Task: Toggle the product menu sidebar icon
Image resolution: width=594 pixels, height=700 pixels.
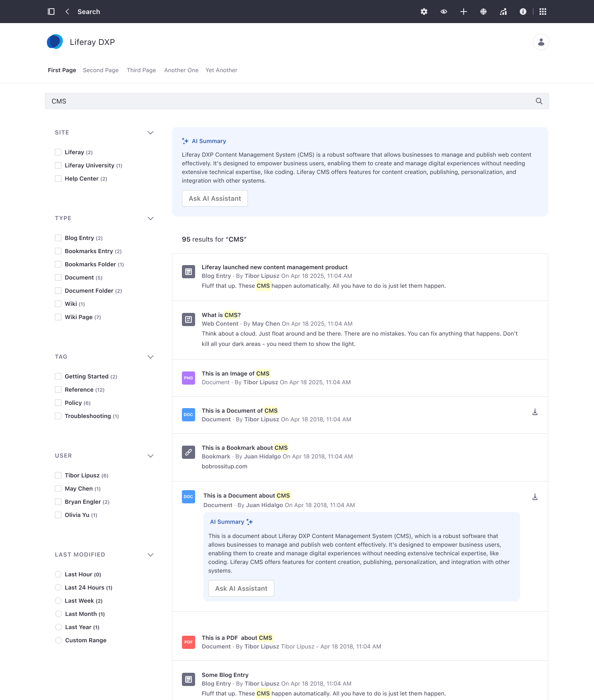Action: pyautogui.click(x=51, y=12)
